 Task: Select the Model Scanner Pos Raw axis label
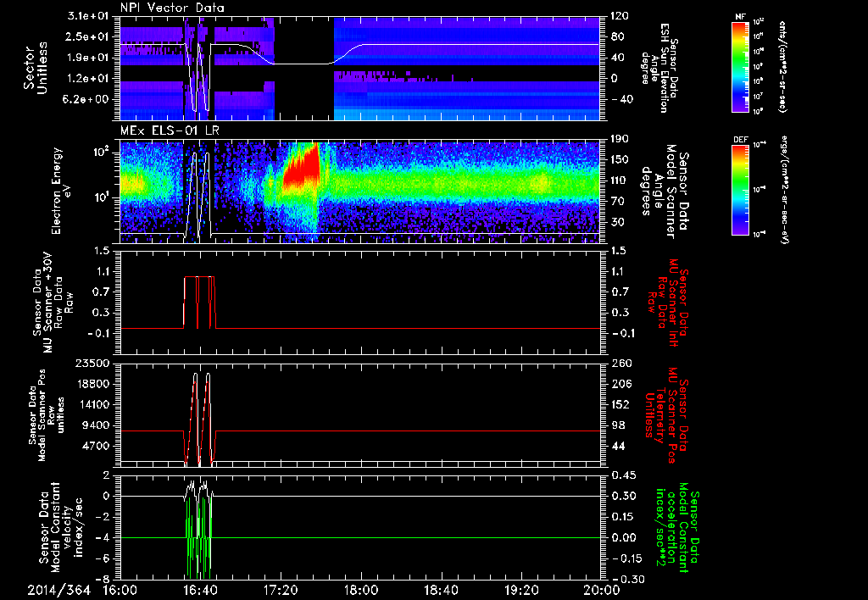pyautogui.click(x=46, y=415)
